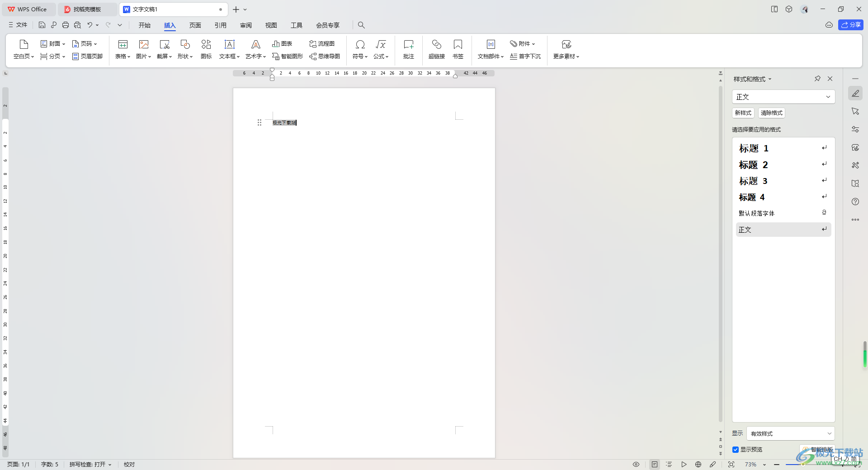Screen dimensions: 868x470
Task: Insert a blank page (空白页)
Action: tap(24, 49)
